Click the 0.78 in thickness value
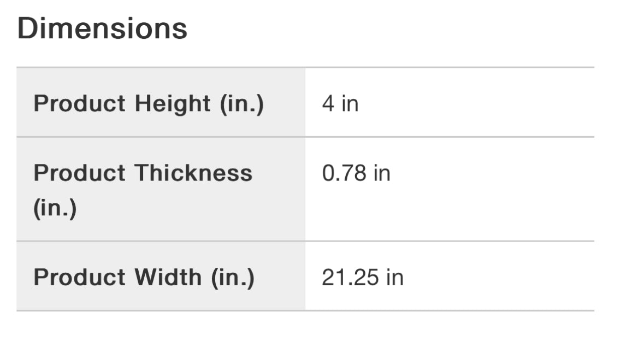The image size is (644, 358). coord(356,173)
